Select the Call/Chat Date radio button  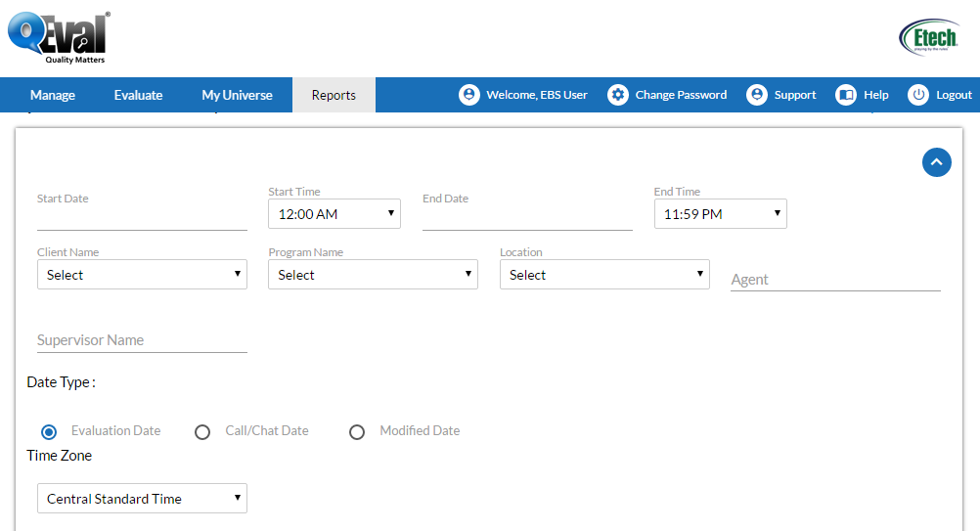(x=202, y=431)
